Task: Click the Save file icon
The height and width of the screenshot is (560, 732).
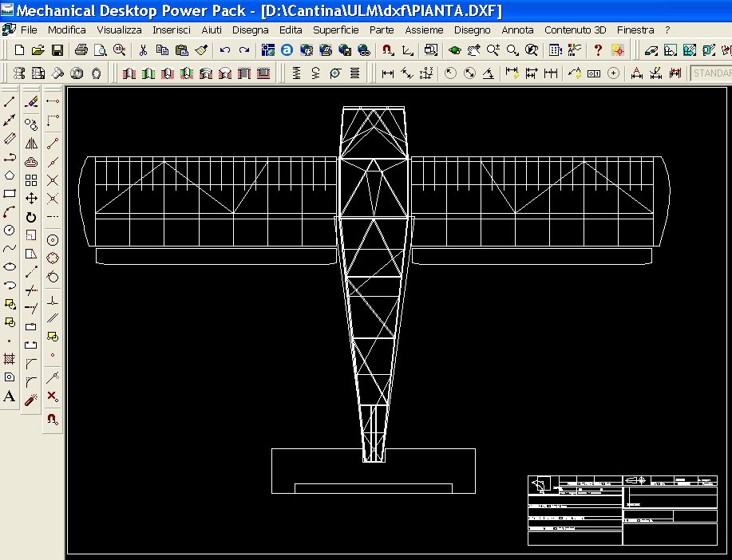Action: click(57, 50)
